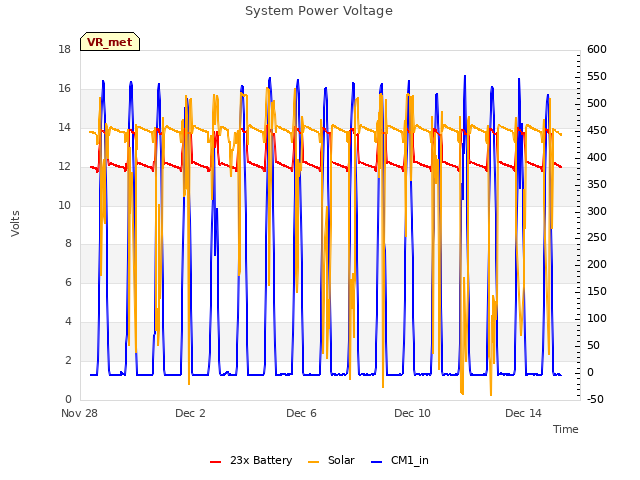Click the Volts y-axis label

15,223
